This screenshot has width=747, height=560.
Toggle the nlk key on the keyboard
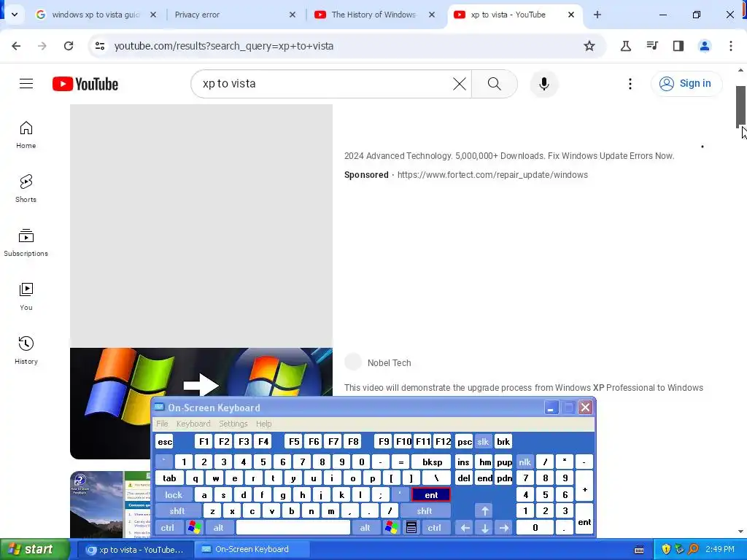pos(525,462)
